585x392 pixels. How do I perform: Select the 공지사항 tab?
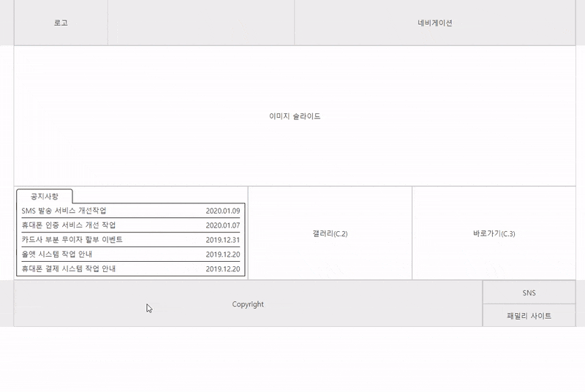pyautogui.click(x=45, y=196)
